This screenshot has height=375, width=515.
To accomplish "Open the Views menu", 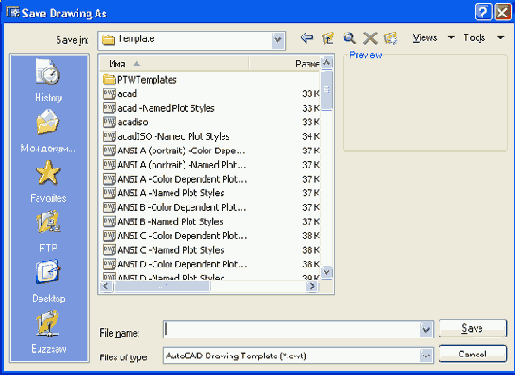I will (433, 38).
